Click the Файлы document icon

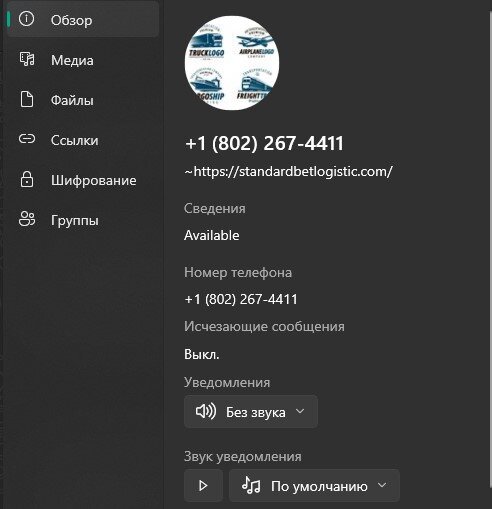click(x=27, y=99)
